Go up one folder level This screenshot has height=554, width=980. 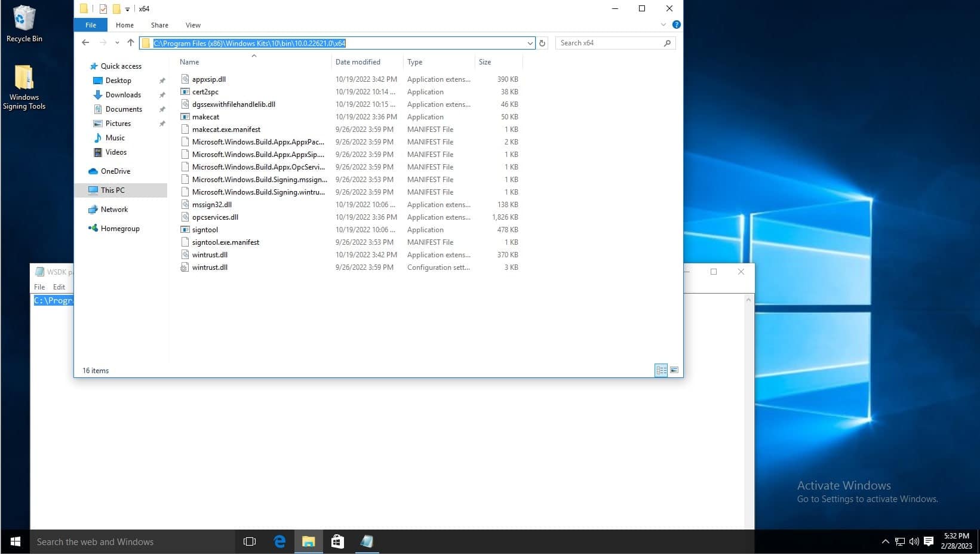tap(131, 43)
